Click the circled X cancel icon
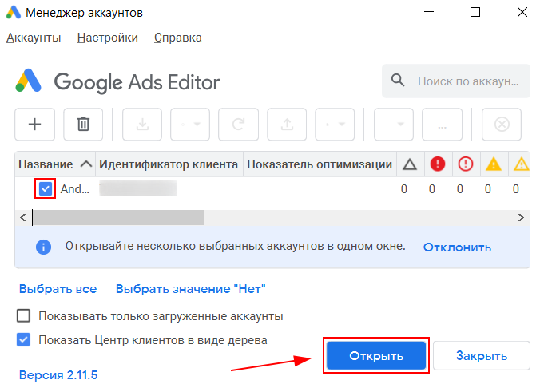544x392 pixels. [x=502, y=124]
